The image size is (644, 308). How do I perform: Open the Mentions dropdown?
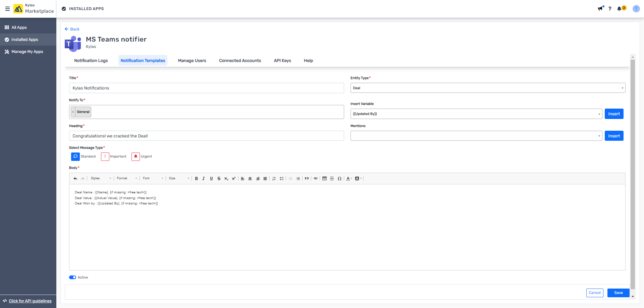pos(476,136)
